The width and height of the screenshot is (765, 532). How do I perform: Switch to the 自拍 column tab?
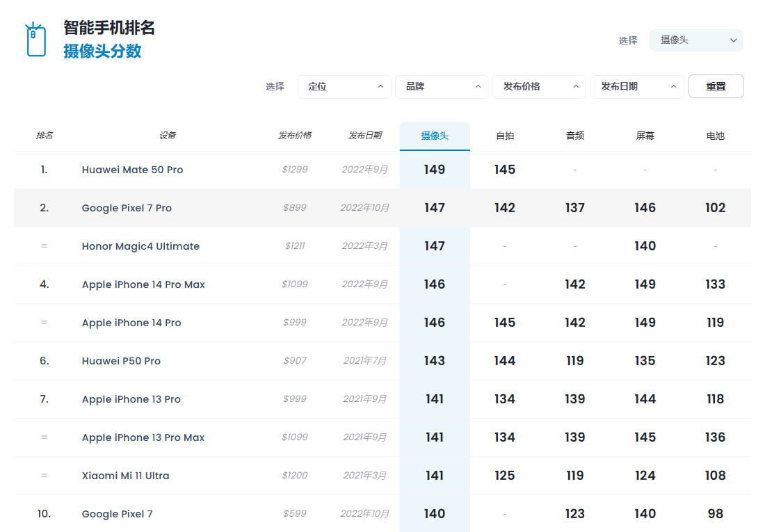(505, 136)
